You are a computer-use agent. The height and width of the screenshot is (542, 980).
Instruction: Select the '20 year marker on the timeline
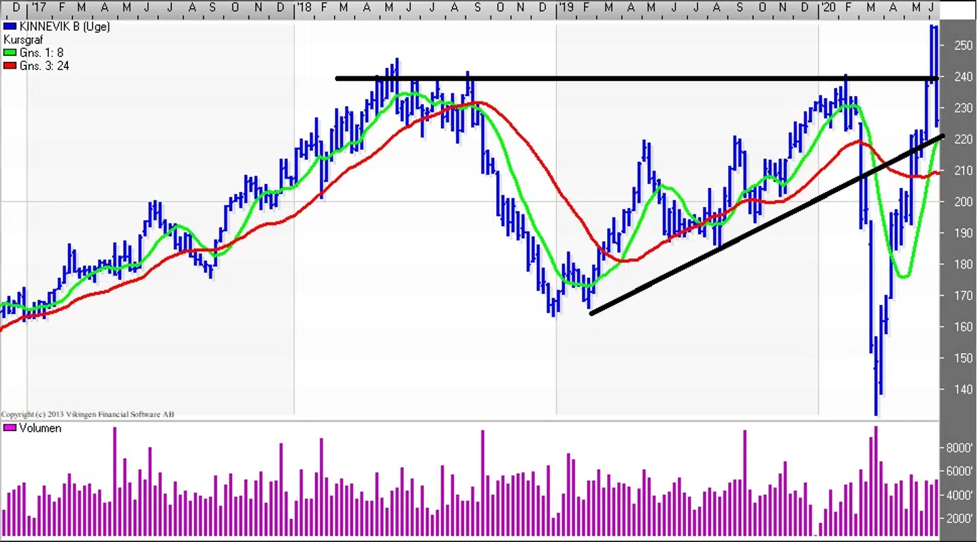[x=828, y=7]
